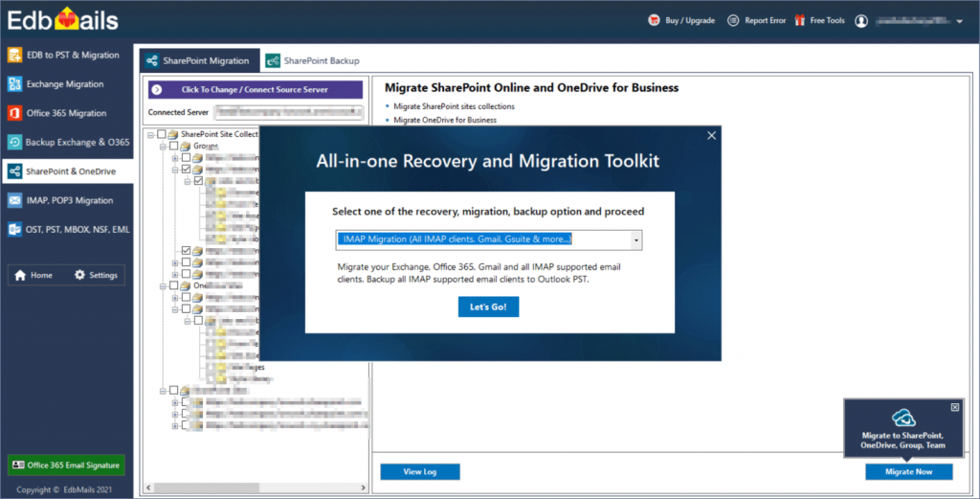Click the EdbMails logo
Screen dimensions: 980x499
[62, 20]
